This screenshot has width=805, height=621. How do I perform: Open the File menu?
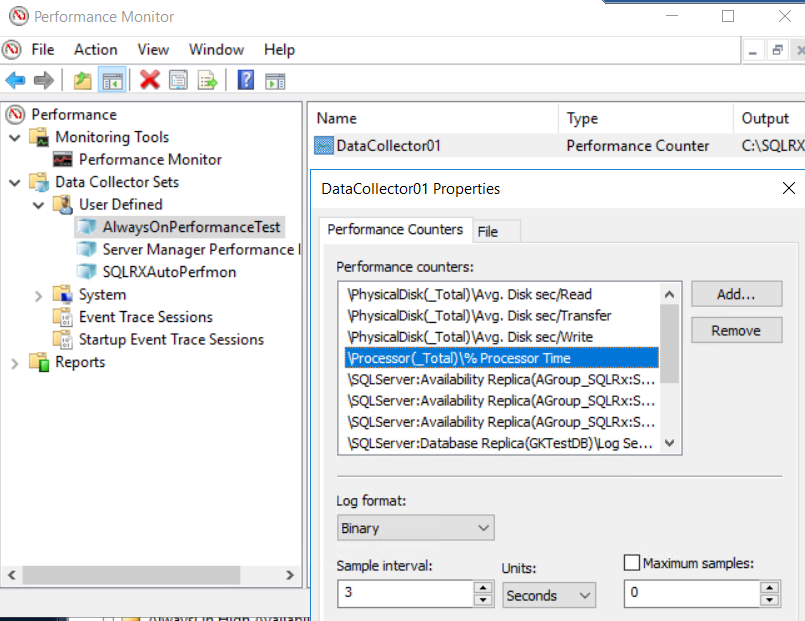coord(43,50)
